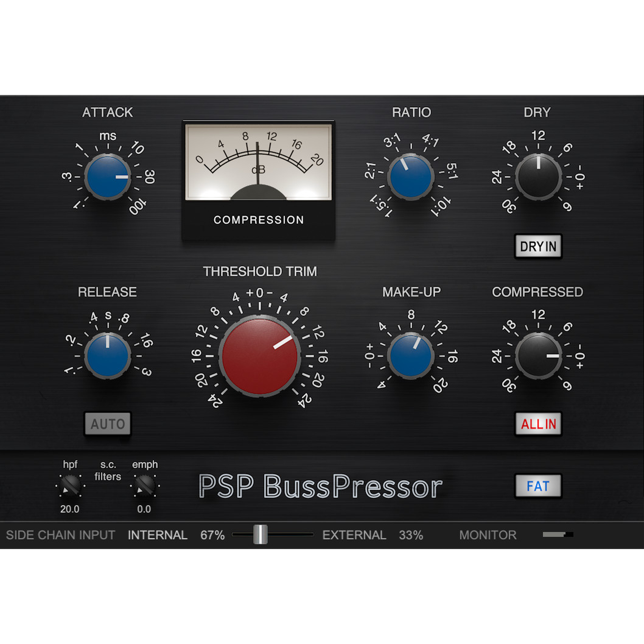Enable the AUTO release button
Screen dimensions: 644x644
coord(107,424)
